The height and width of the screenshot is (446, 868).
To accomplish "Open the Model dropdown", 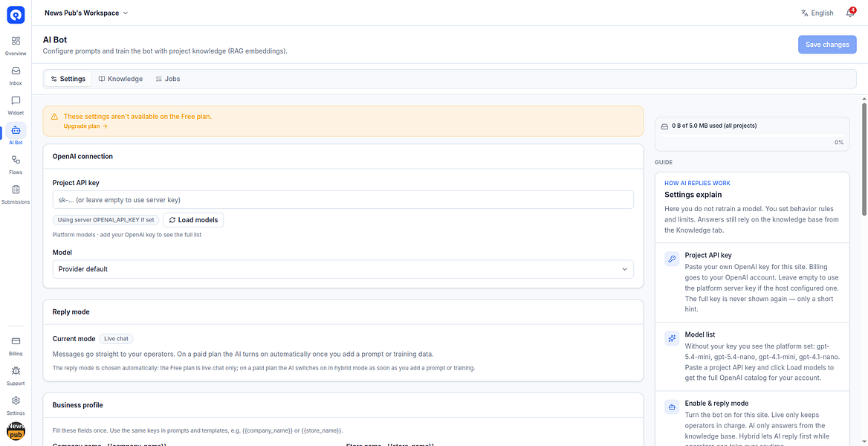I will point(343,268).
